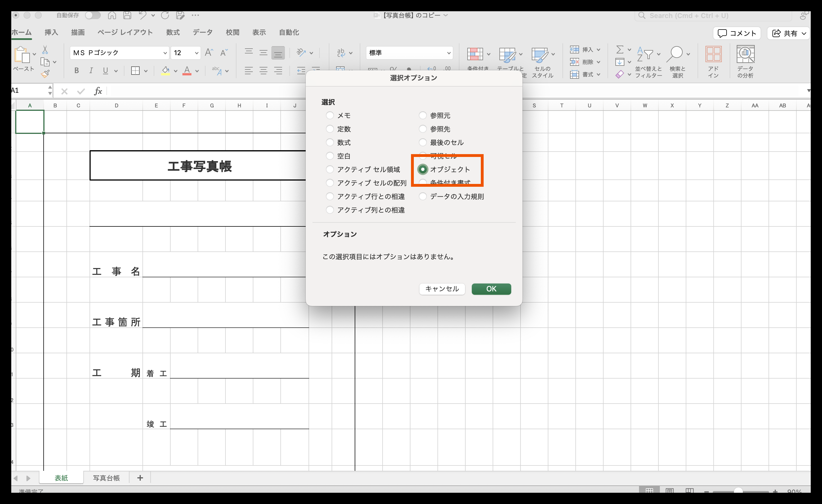Expand the 挿入 cells dropdown

(598, 50)
